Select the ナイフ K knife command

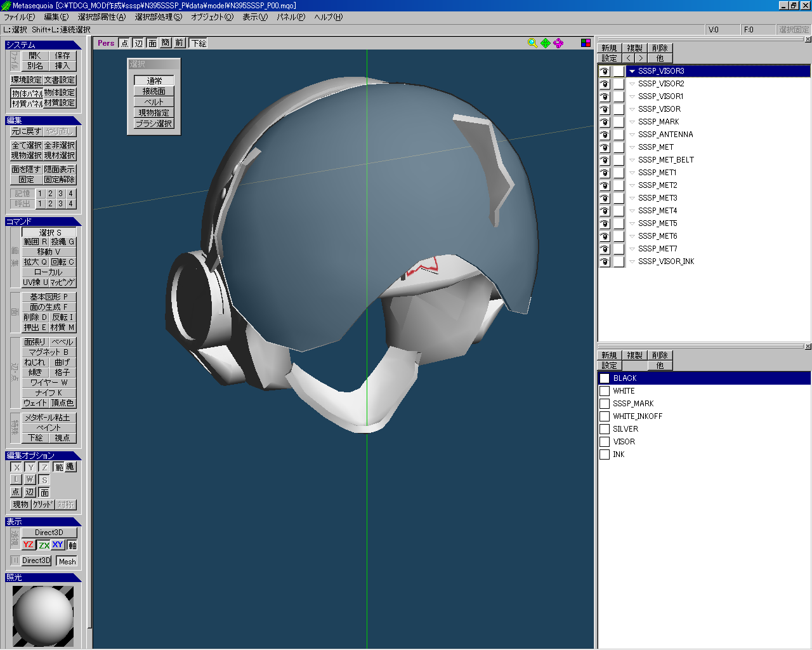click(49, 393)
